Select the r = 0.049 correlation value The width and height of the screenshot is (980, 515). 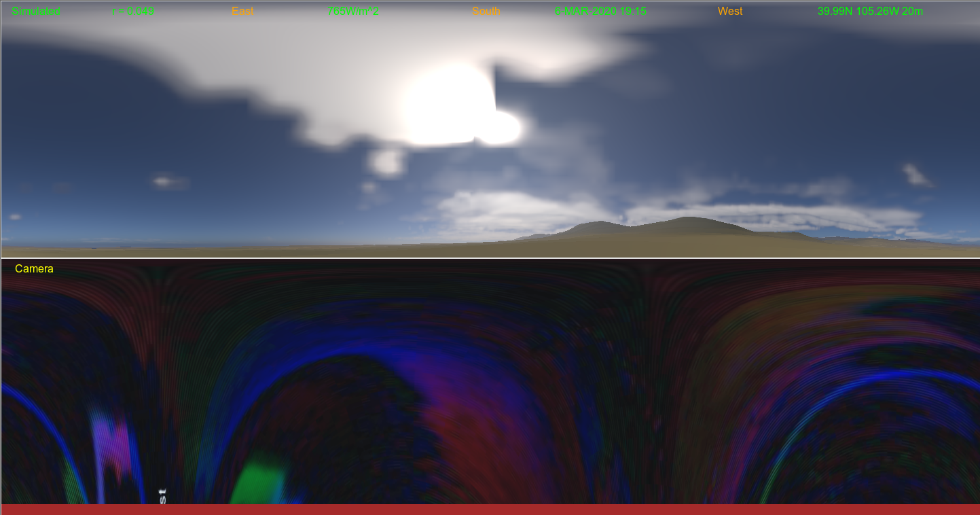[133, 12]
